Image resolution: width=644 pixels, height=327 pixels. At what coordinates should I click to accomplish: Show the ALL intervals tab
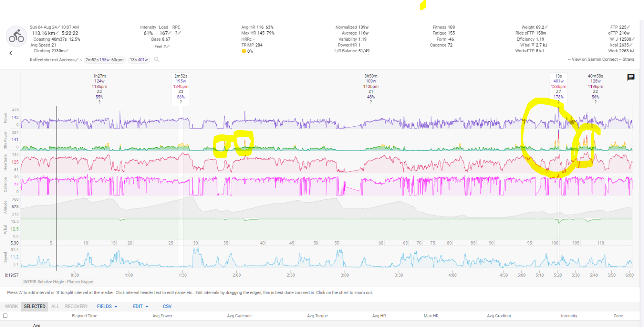pyautogui.click(x=55, y=306)
